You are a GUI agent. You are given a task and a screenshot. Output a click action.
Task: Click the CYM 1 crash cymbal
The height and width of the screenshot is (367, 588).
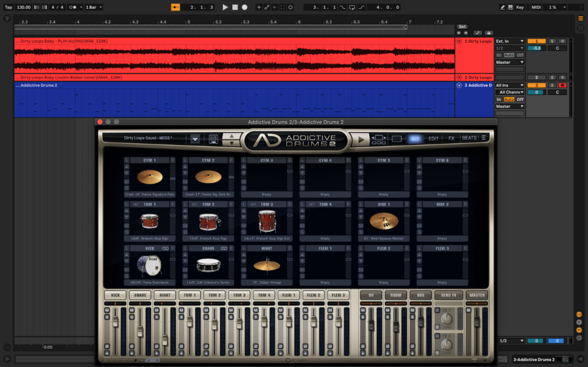coord(150,177)
